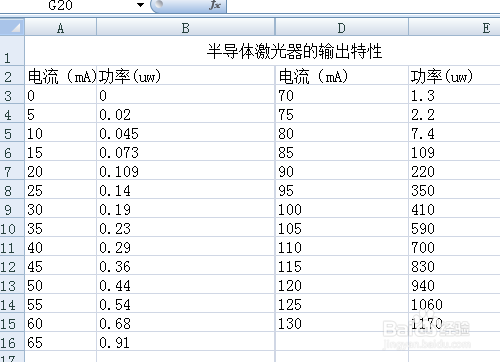Click the title cell 半导体激光器的输出特性
Screen dimensions: 500x362
pyautogui.click(x=262, y=51)
